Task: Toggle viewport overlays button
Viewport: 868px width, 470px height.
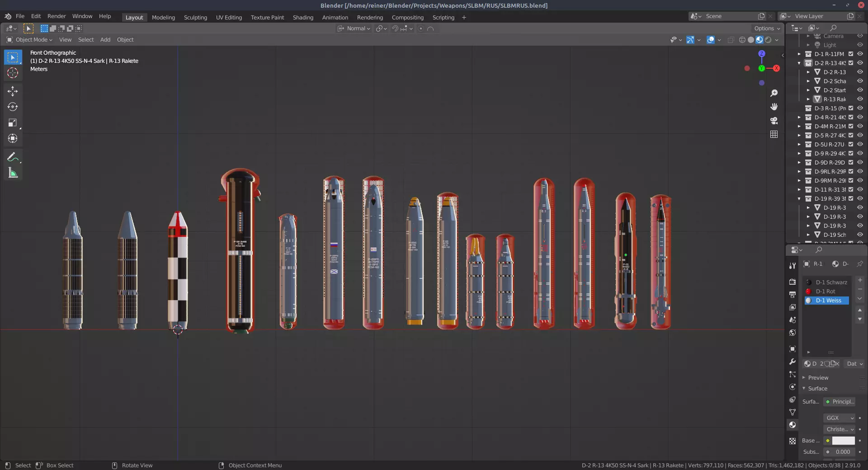Action: click(x=711, y=40)
